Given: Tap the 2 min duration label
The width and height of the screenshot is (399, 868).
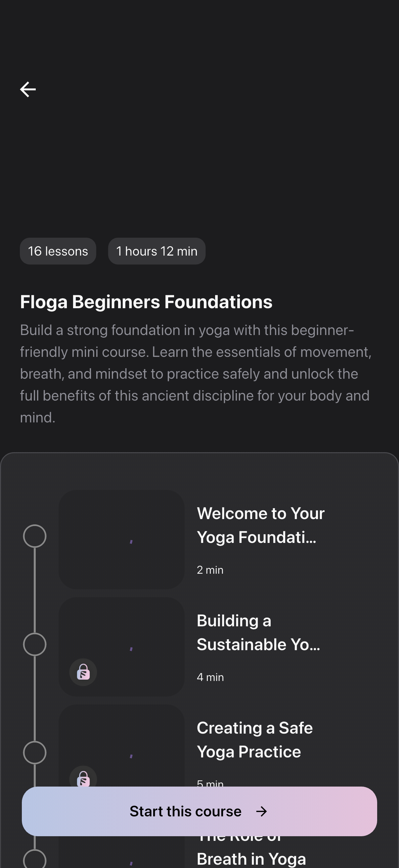Looking at the screenshot, I should coord(210,570).
